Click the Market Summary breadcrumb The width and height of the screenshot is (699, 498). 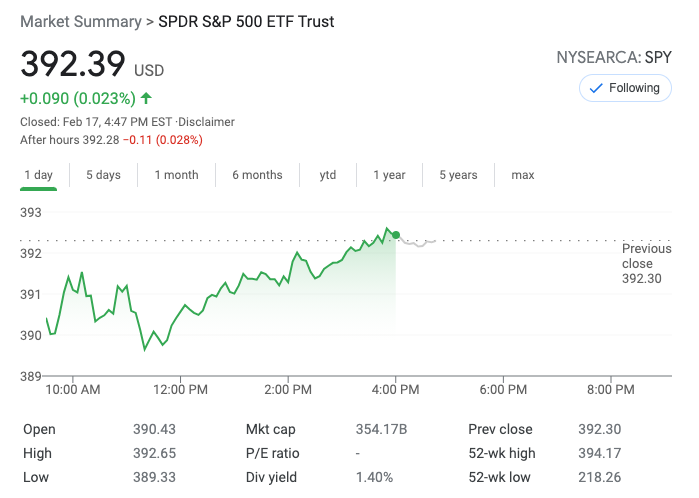(x=80, y=21)
